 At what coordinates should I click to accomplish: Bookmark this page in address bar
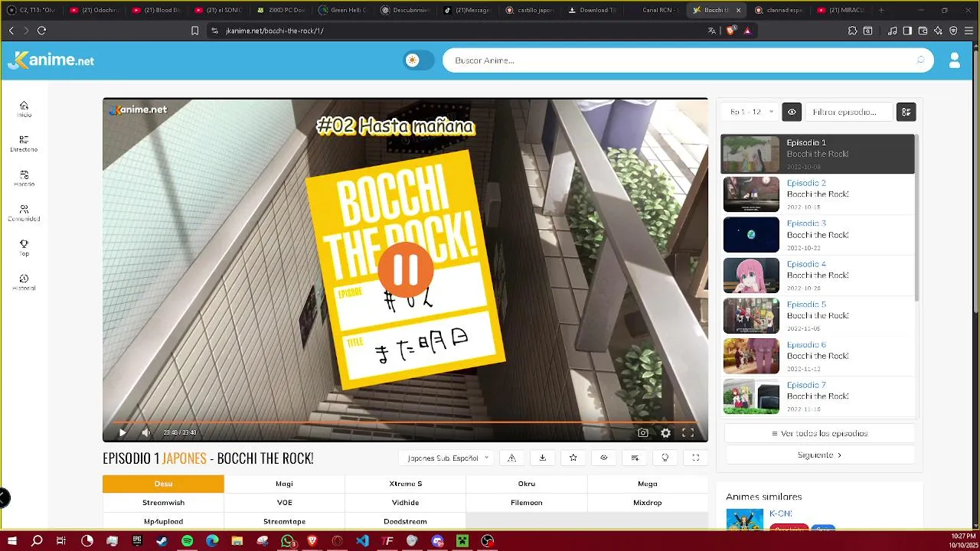pyautogui.click(x=194, y=31)
